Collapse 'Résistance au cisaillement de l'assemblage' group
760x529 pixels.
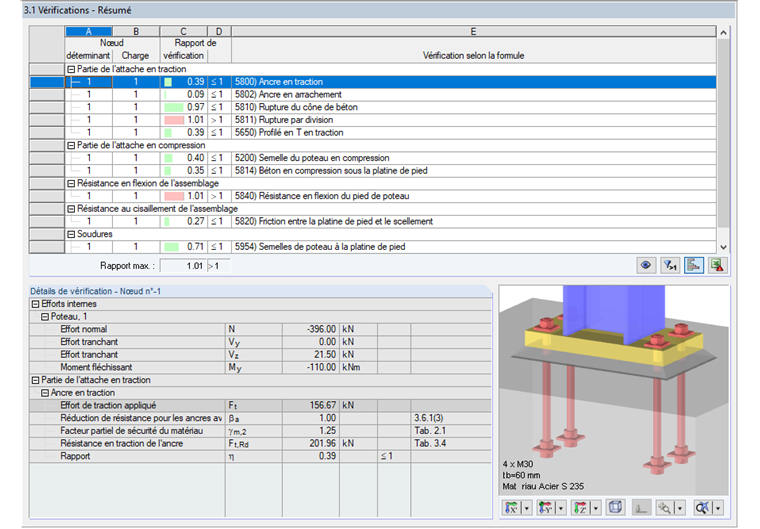71,209
